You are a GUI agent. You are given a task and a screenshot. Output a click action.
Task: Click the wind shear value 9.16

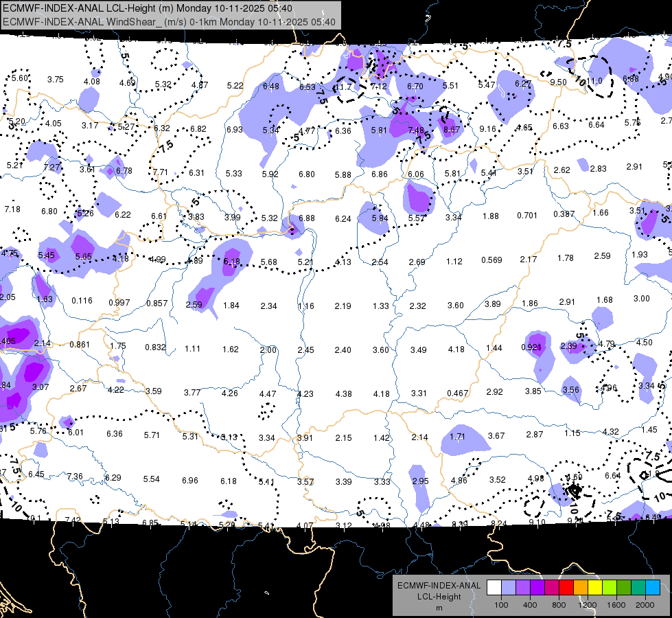point(488,128)
